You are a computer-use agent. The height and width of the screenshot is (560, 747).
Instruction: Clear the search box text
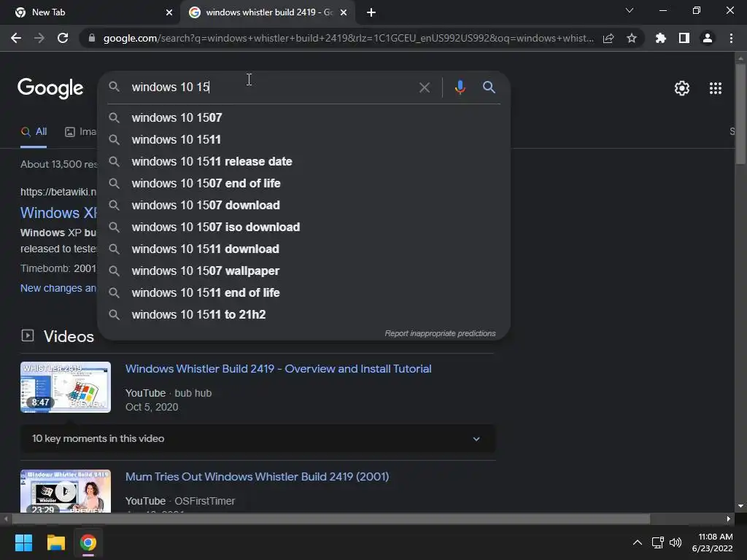click(x=425, y=87)
